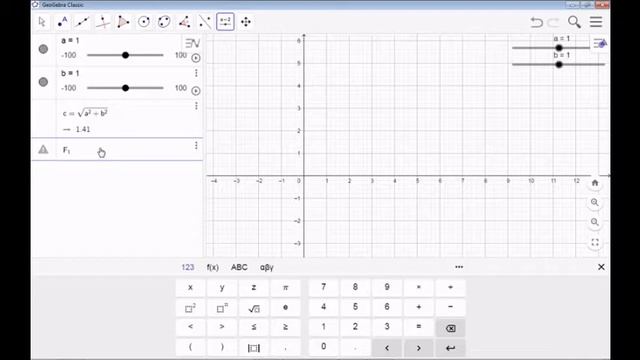
Task: Play animation for slider b
Action: point(196,91)
